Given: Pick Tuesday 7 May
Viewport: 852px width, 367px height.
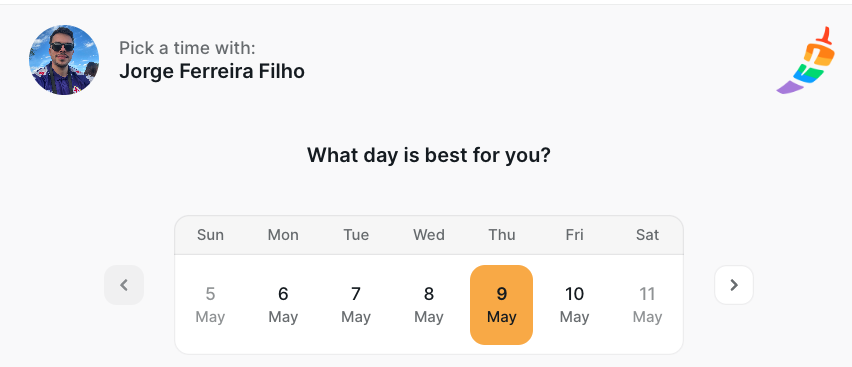Looking at the screenshot, I should coord(356,305).
